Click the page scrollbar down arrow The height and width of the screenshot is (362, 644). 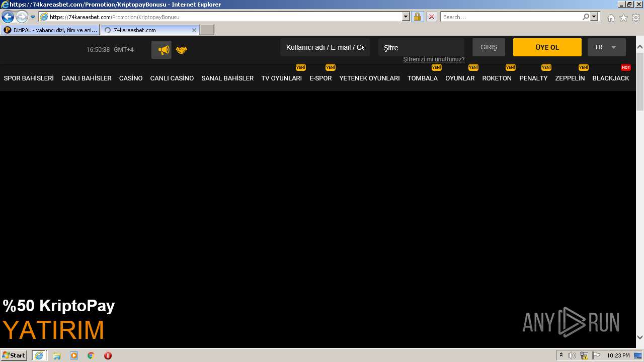pyautogui.click(x=640, y=337)
